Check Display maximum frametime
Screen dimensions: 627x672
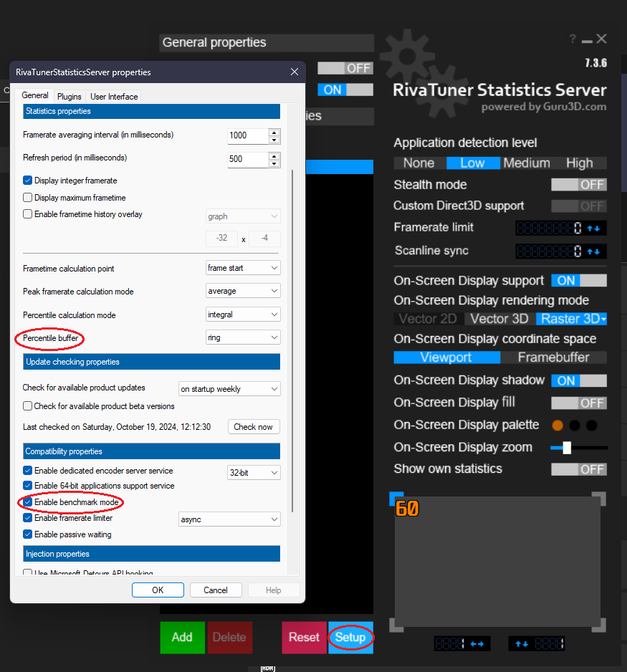pos(27,198)
